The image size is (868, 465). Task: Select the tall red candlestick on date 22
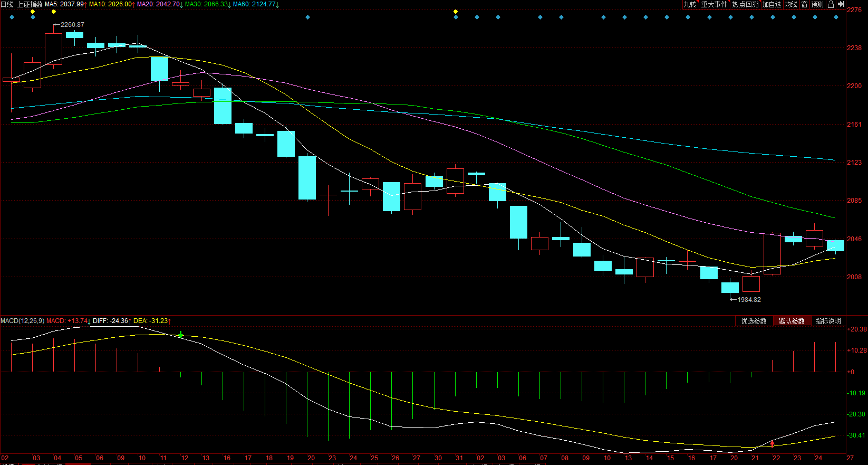click(773, 254)
